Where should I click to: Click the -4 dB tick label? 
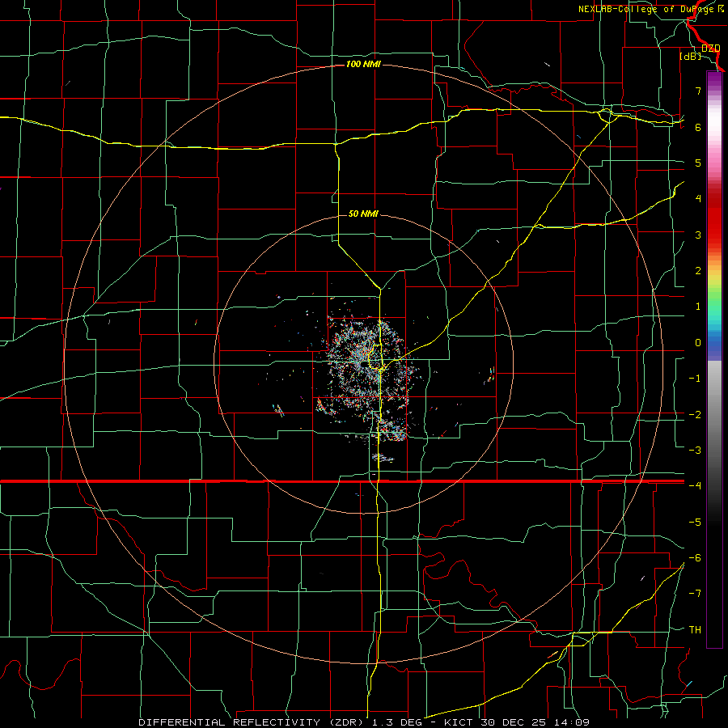(x=695, y=485)
